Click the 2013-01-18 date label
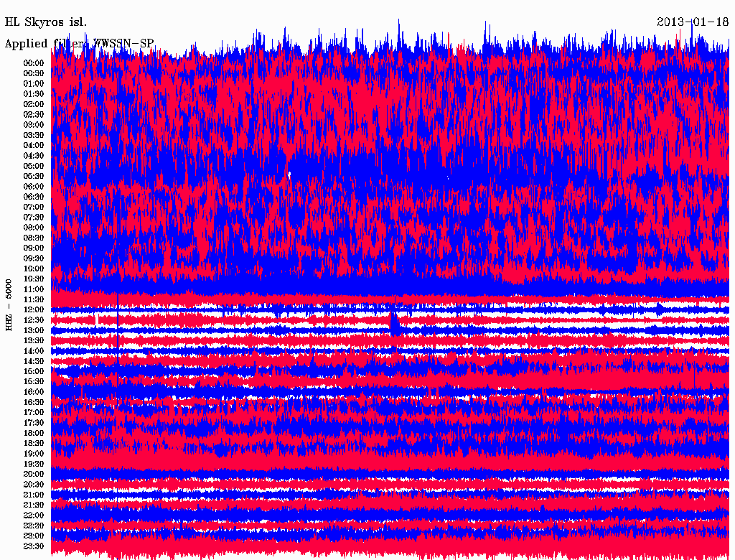The height and width of the screenshot is (560, 735). tap(693, 22)
